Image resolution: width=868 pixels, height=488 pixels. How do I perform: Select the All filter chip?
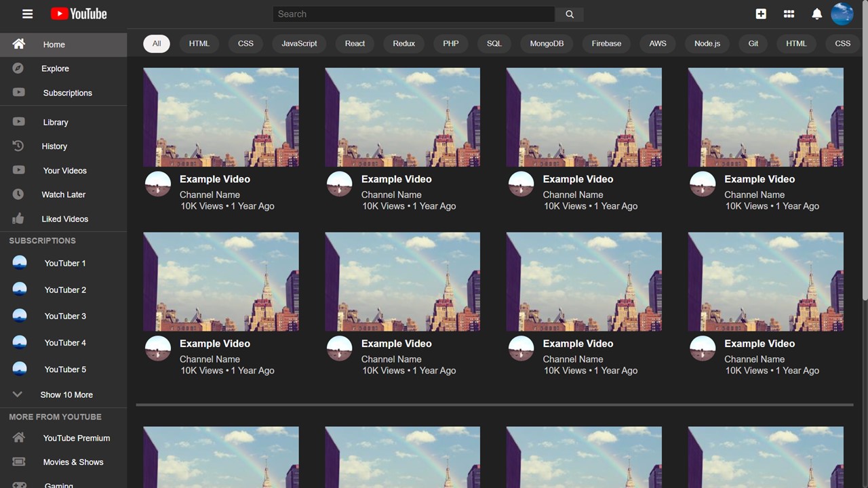[157, 43]
